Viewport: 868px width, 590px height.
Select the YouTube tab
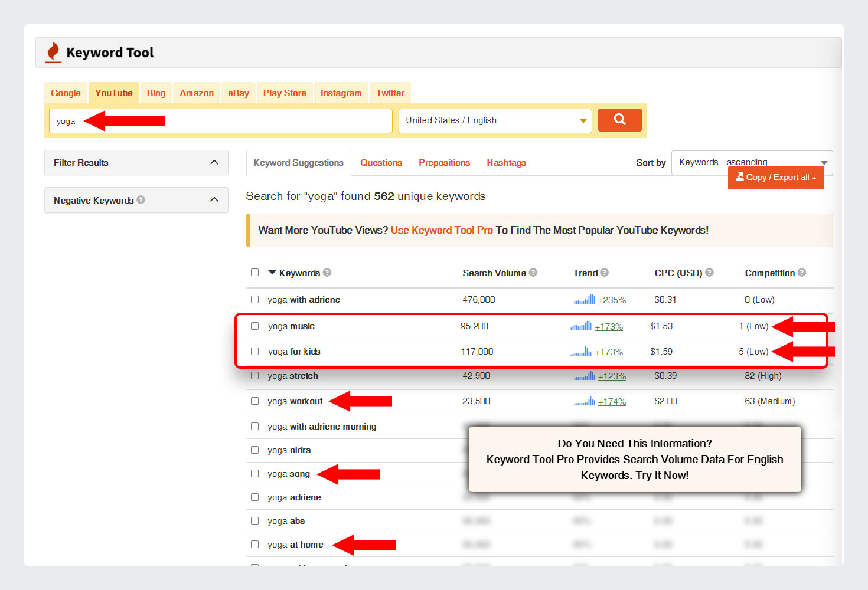point(114,93)
